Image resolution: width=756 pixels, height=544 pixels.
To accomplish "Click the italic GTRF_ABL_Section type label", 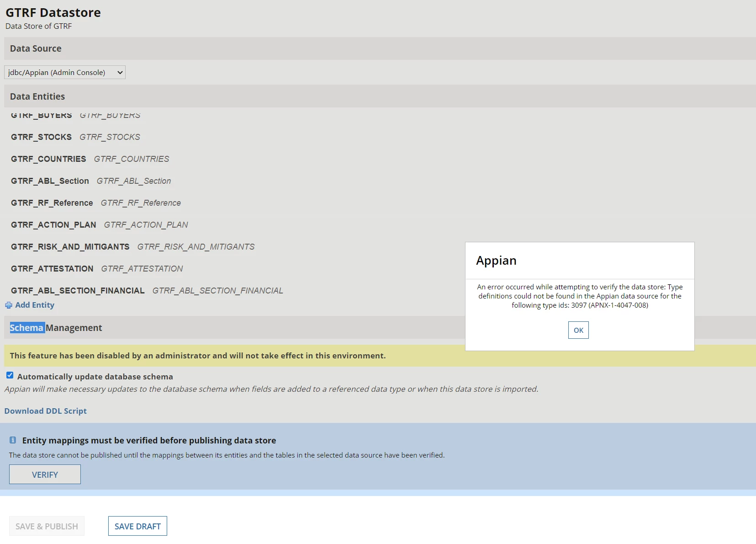I will click(134, 181).
